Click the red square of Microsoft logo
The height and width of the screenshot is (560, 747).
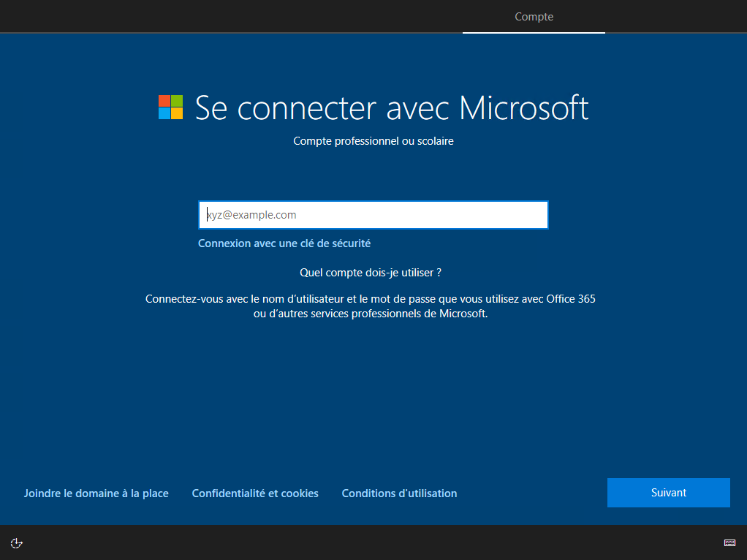pos(164,101)
